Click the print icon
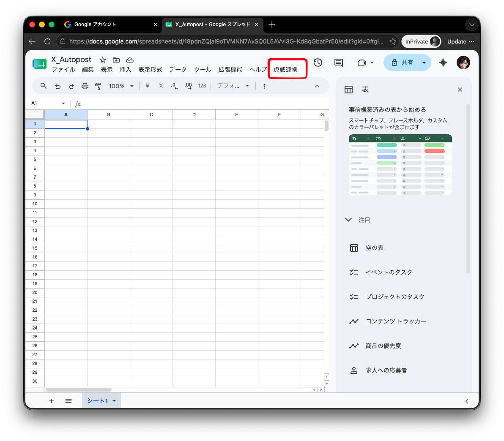The height and width of the screenshot is (441, 504). [x=85, y=86]
